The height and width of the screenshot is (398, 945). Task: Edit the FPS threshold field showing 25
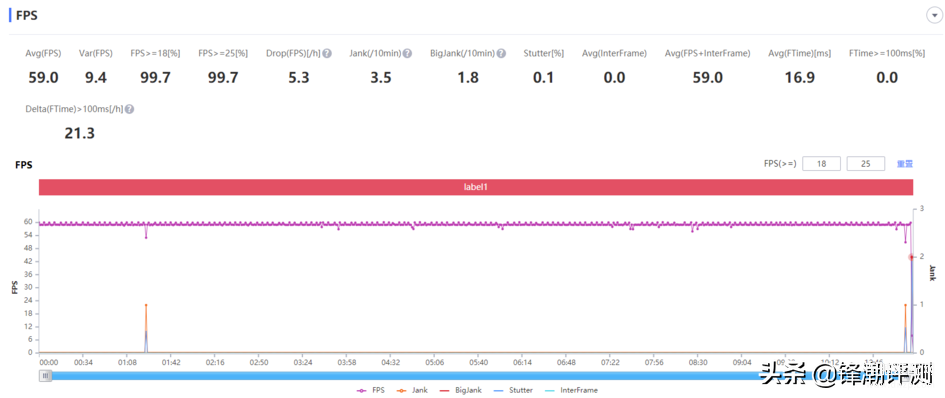point(865,163)
